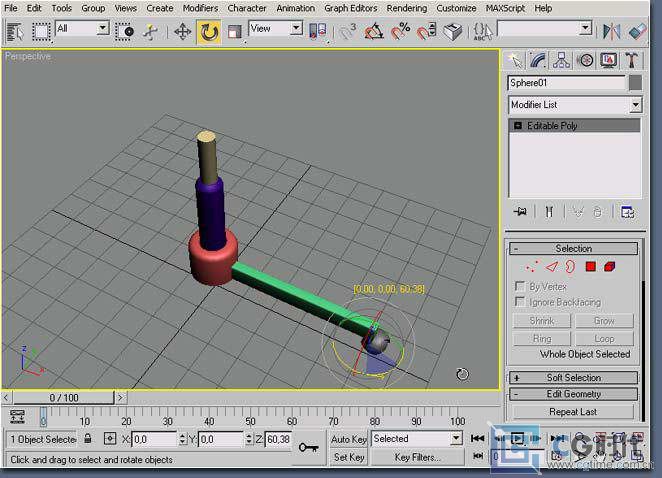This screenshot has height=478, width=662.
Task: Open Configure Modifier Sets icon
Action: point(628,212)
